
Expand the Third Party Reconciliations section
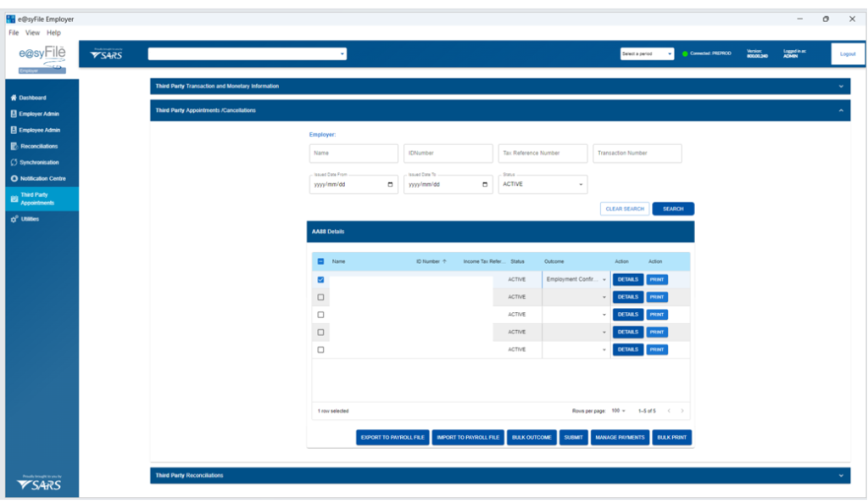[x=500, y=476]
